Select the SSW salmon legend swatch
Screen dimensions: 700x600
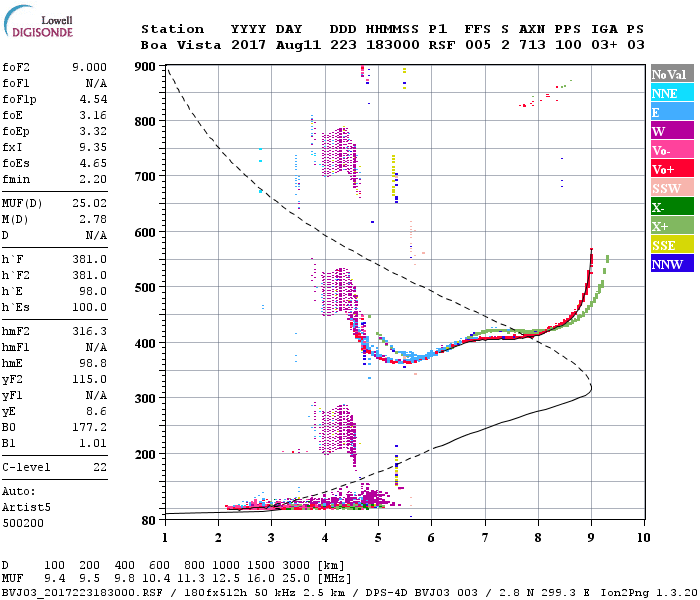(x=672, y=188)
